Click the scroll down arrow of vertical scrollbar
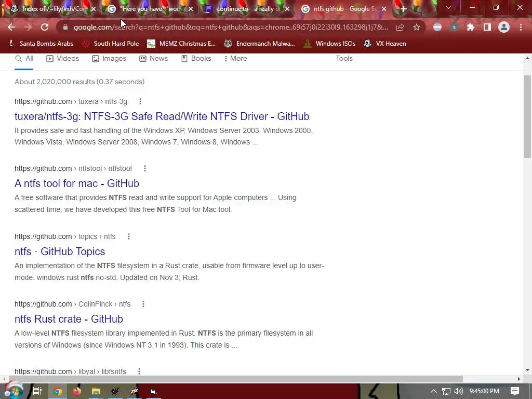 [527, 370]
